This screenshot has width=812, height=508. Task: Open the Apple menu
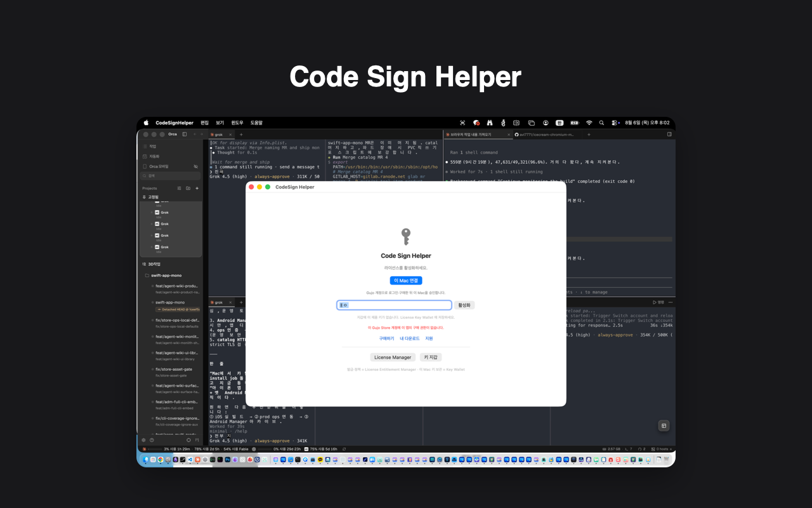click(146, 123)
